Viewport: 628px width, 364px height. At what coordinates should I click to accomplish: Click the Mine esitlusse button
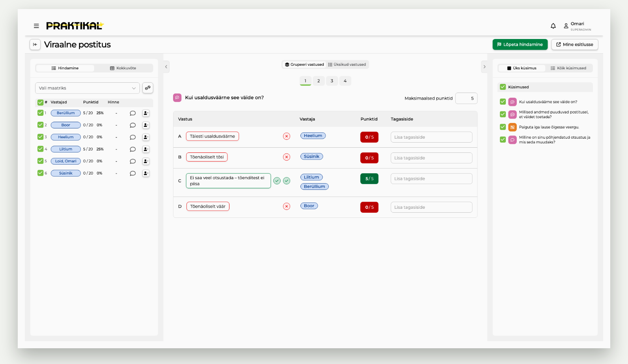coord(574,45)
